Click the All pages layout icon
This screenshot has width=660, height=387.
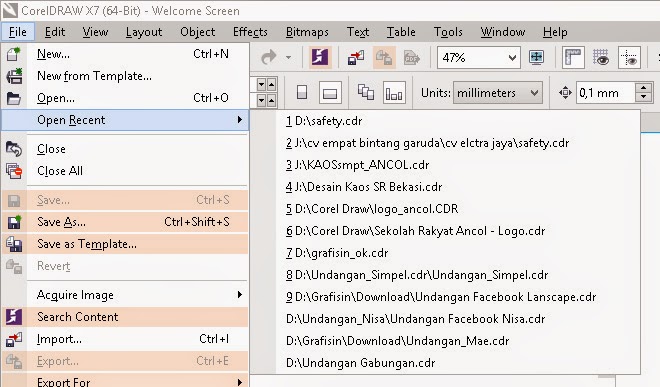click(x=366, y=92)
